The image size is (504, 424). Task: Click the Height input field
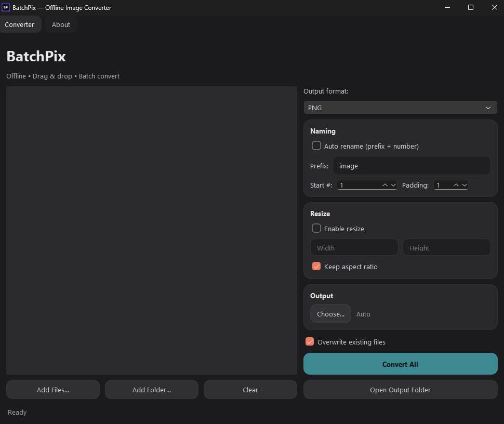447,247
